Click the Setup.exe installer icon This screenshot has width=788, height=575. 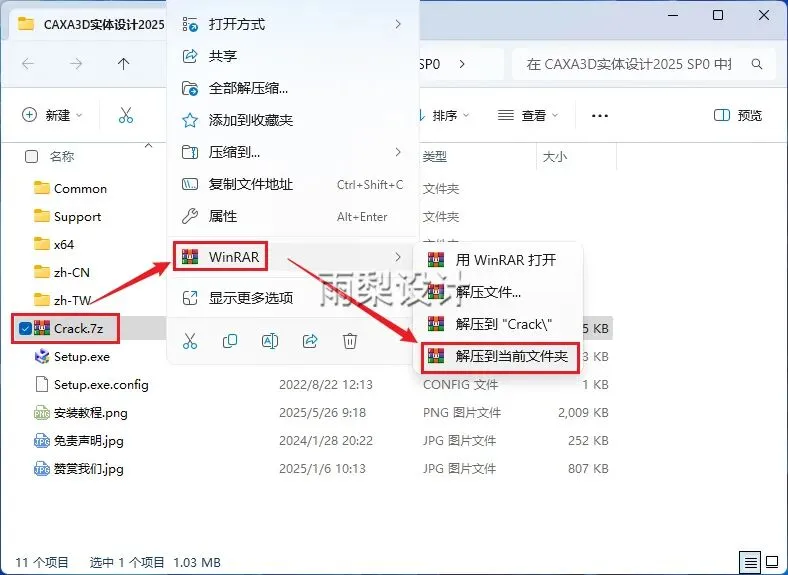[x=42, y=356]
